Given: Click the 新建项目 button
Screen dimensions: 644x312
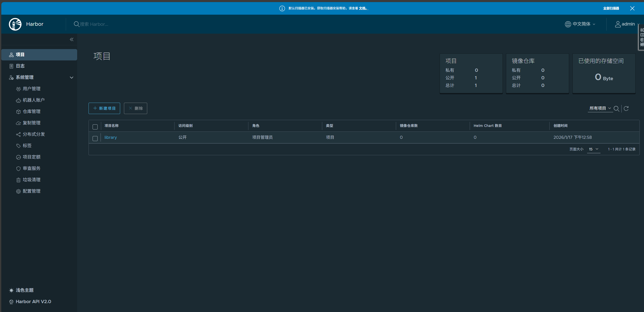Looking at the screenshot, I should tap(104, 108).
